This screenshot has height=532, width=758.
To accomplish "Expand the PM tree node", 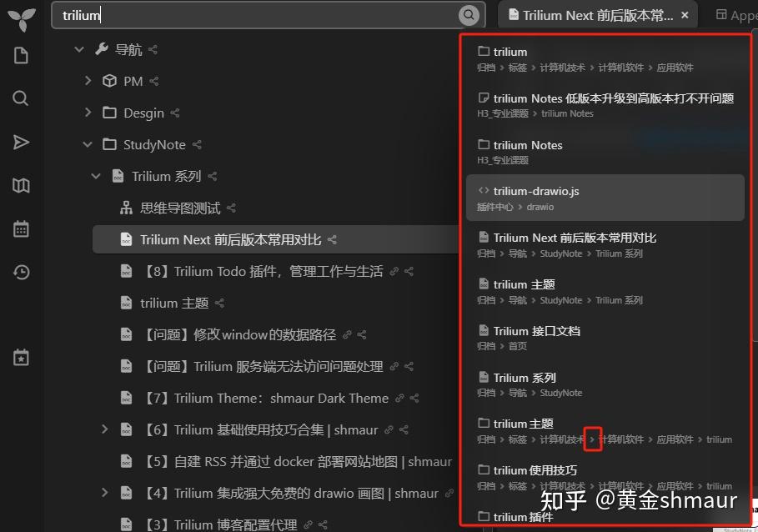I will pyautogui.click(x=87, y=81).
